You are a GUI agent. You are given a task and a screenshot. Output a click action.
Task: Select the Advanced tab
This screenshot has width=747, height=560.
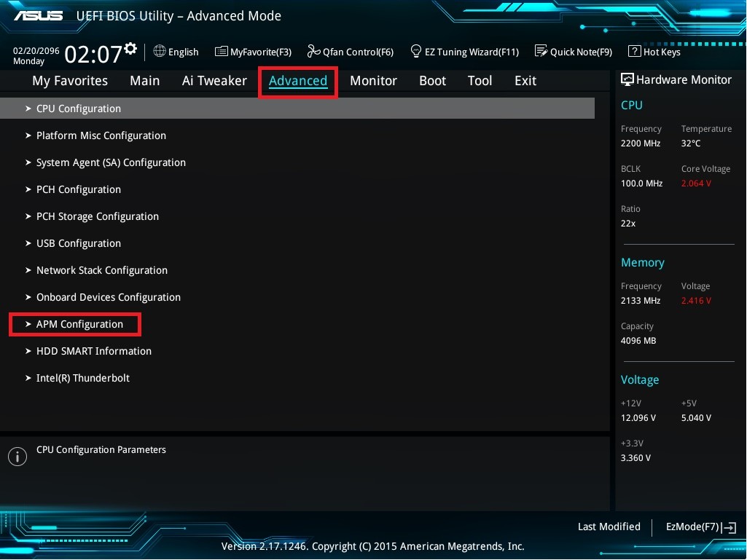point(298,81)
